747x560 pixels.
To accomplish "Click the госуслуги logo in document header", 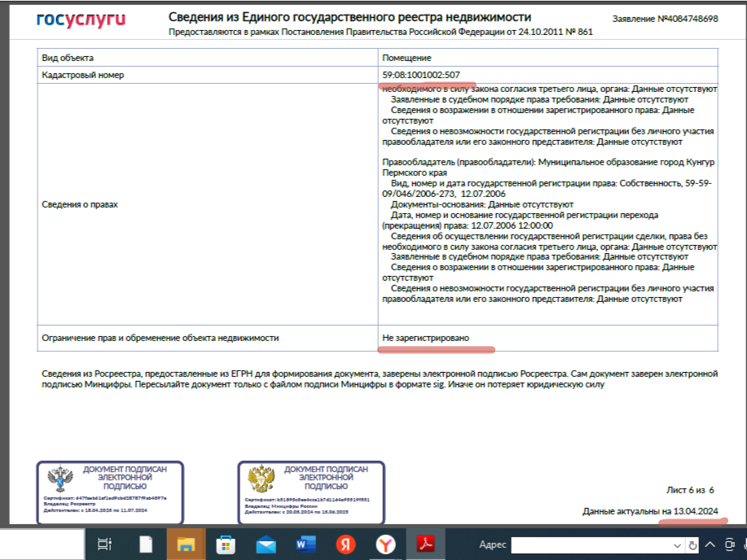I will [x=81, y=19].
